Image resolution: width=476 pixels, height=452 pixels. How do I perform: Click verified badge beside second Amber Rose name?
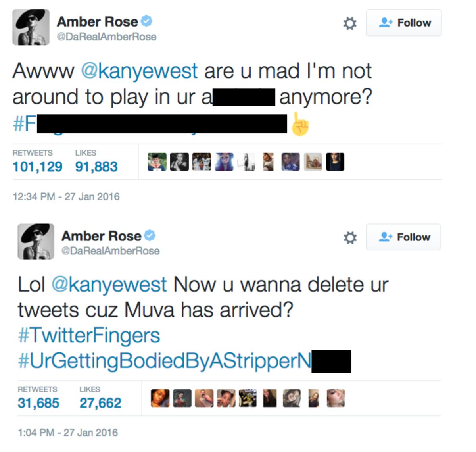150,235
